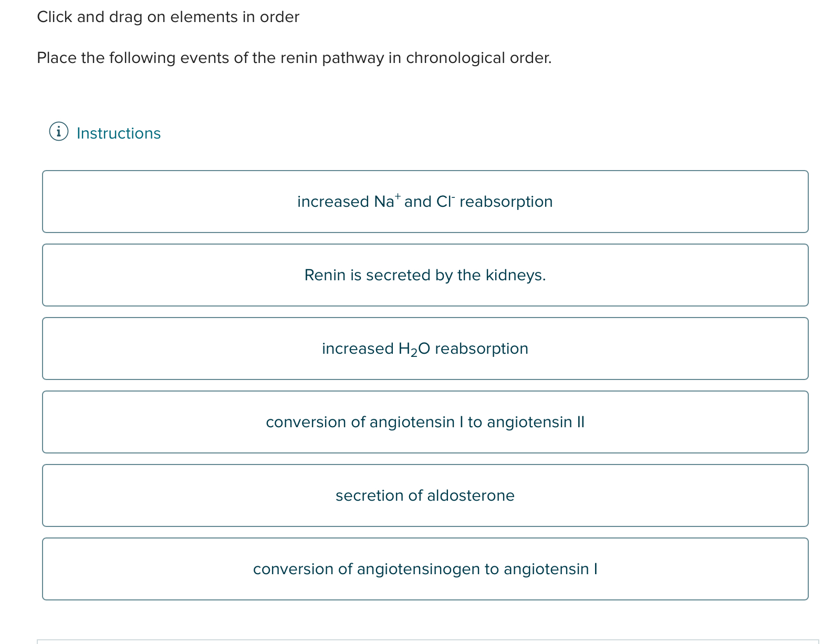Select the "secretion of aldosterone" box
The height and width of the screenshot is (644, 834).
coord(425,495)
